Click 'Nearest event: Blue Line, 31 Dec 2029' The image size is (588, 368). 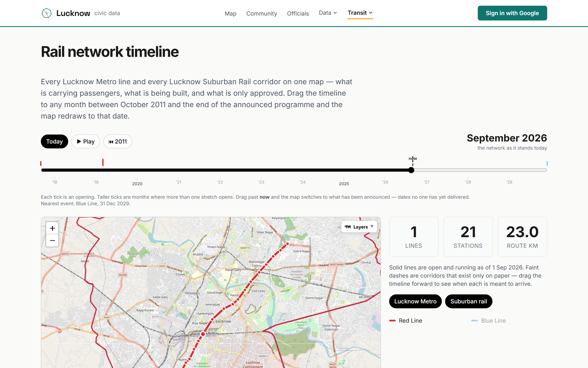85,204
